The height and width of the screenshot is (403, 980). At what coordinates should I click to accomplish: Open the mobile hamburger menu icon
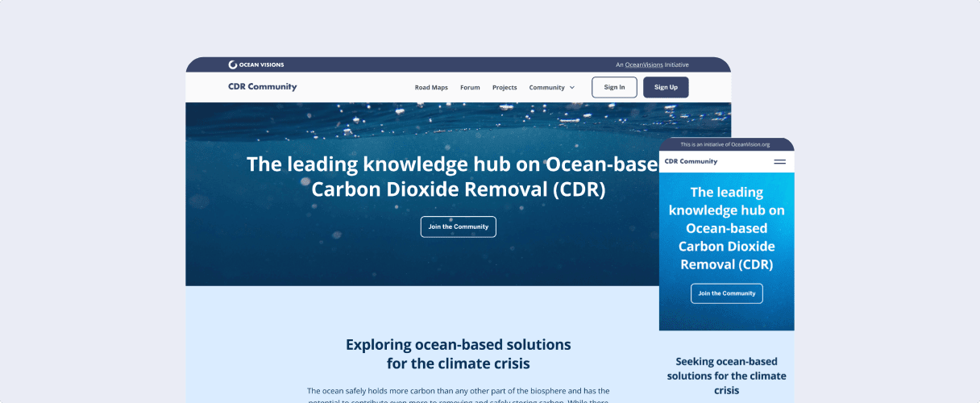point(779,162)
